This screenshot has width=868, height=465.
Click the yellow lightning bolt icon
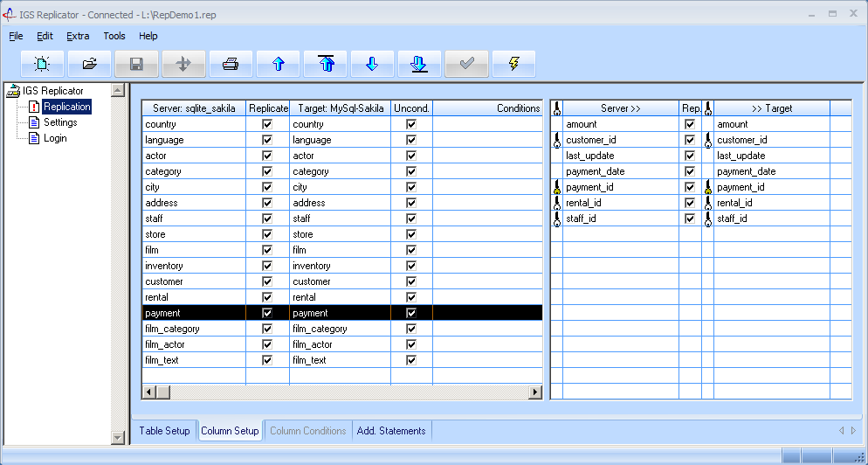(513, 64)
